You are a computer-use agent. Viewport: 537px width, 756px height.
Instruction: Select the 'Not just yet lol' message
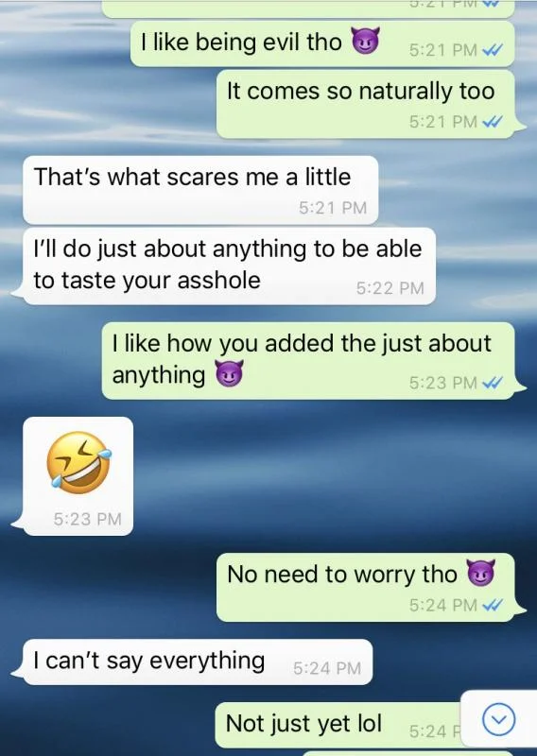click(338, 725)
